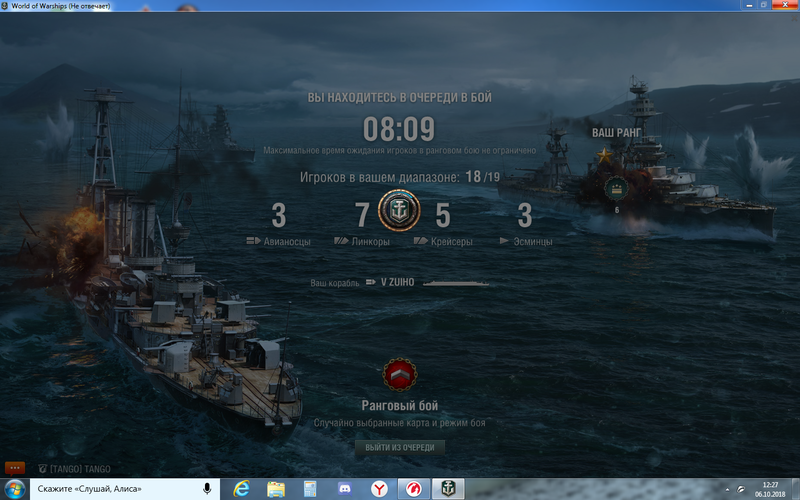Open the chat bubble icon

pyautogui.click(x=14, y=468)
